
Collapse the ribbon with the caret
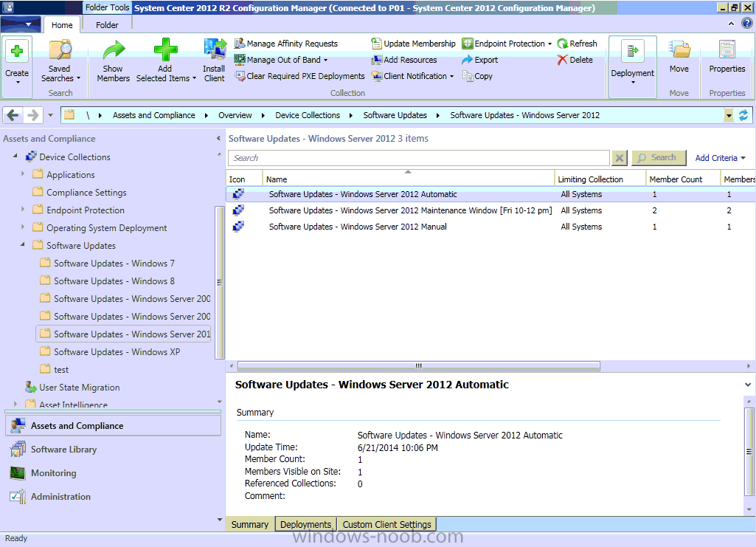[x=732, y=23]
